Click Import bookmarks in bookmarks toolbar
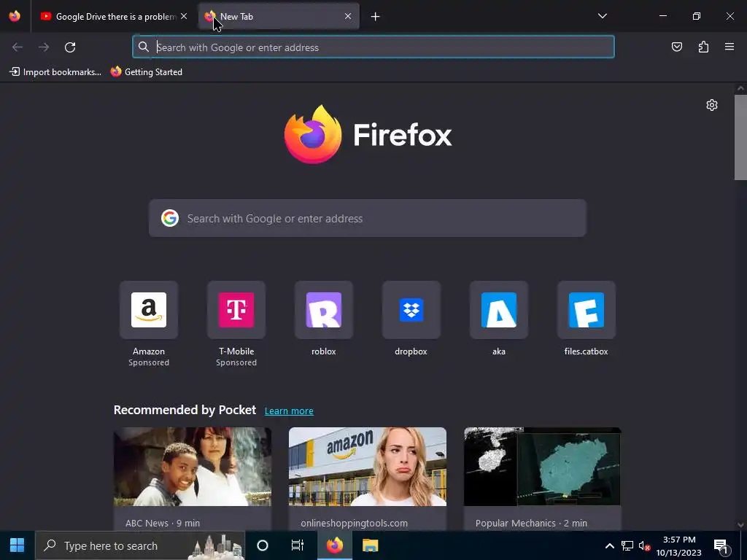This screenshot has width=747, height=560. (55, 72)
